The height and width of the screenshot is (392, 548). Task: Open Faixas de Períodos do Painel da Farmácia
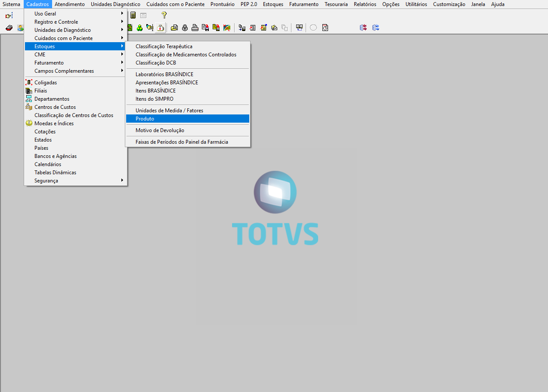(188, 142)
